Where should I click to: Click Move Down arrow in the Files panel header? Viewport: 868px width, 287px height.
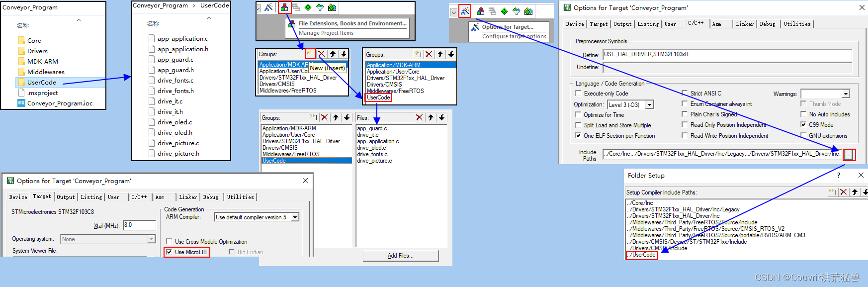[x=441, y=117]
